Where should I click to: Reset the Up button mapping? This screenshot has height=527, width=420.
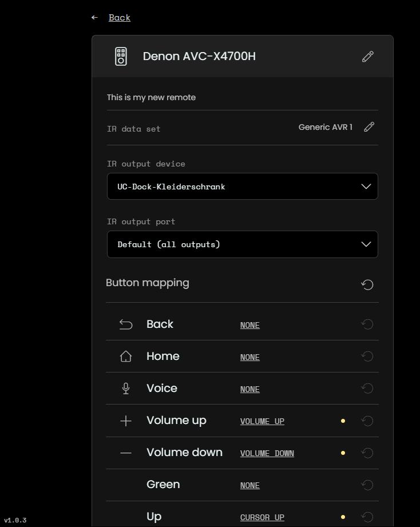[367, 517]
